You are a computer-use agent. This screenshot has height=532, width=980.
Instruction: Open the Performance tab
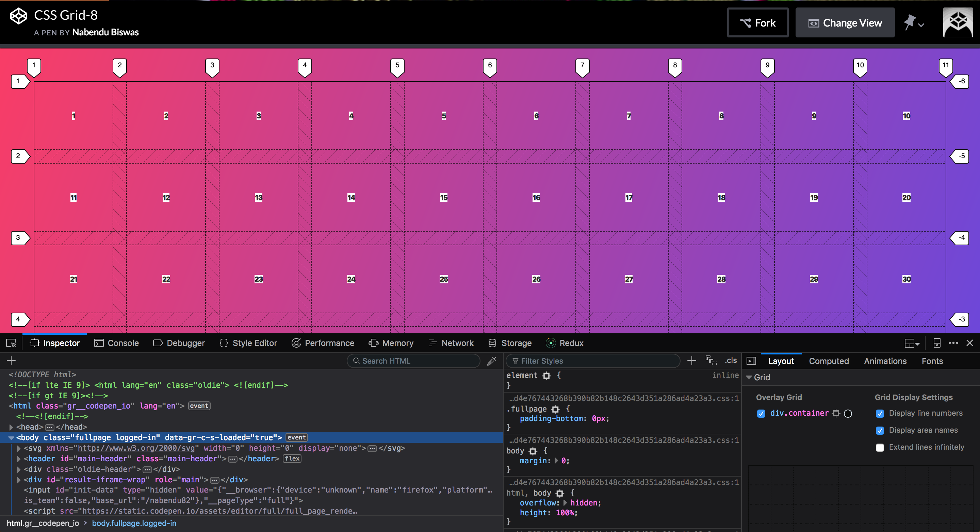(x=323, y=343)
